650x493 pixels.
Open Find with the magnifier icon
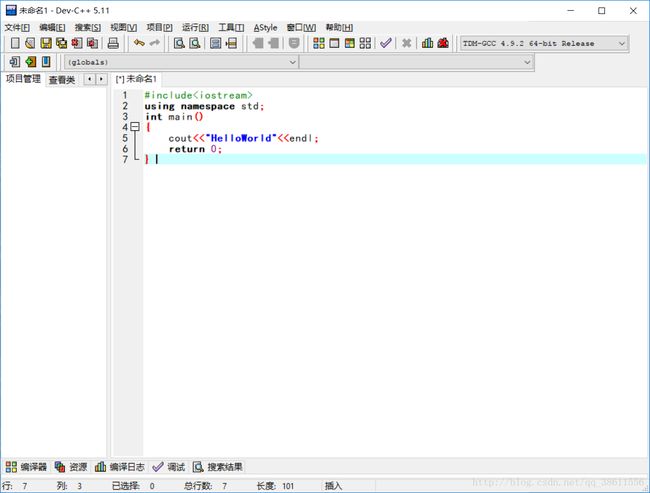coord(179,43)
